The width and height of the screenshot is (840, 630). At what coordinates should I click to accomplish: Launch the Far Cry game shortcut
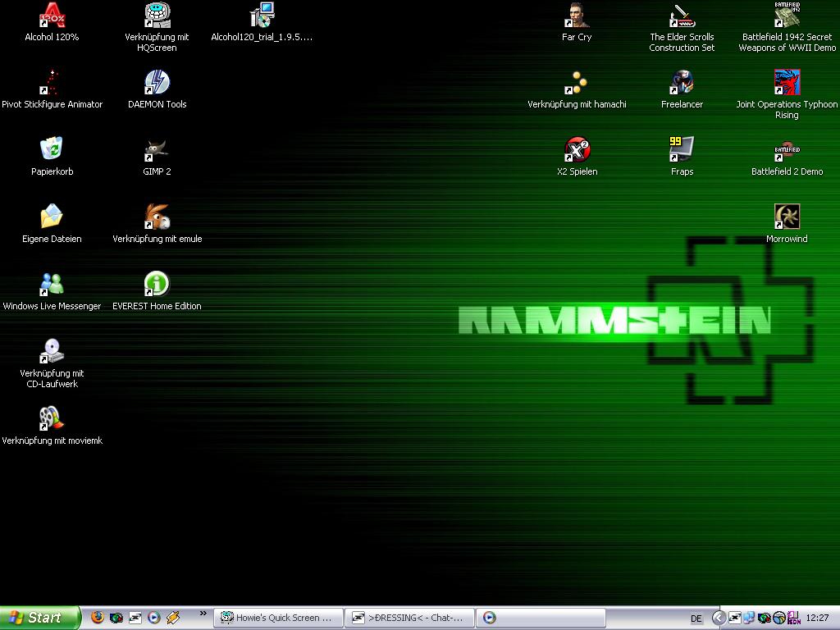[577, 22]
